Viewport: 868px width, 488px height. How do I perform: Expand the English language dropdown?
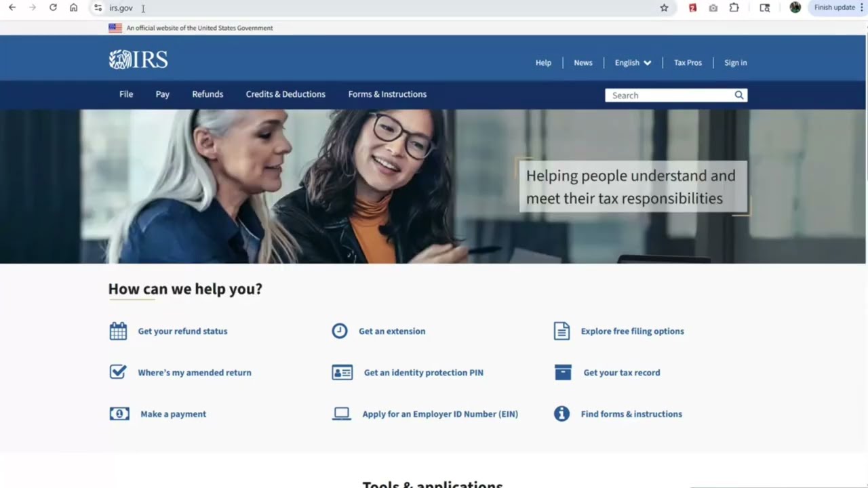(x=633, y=62)
